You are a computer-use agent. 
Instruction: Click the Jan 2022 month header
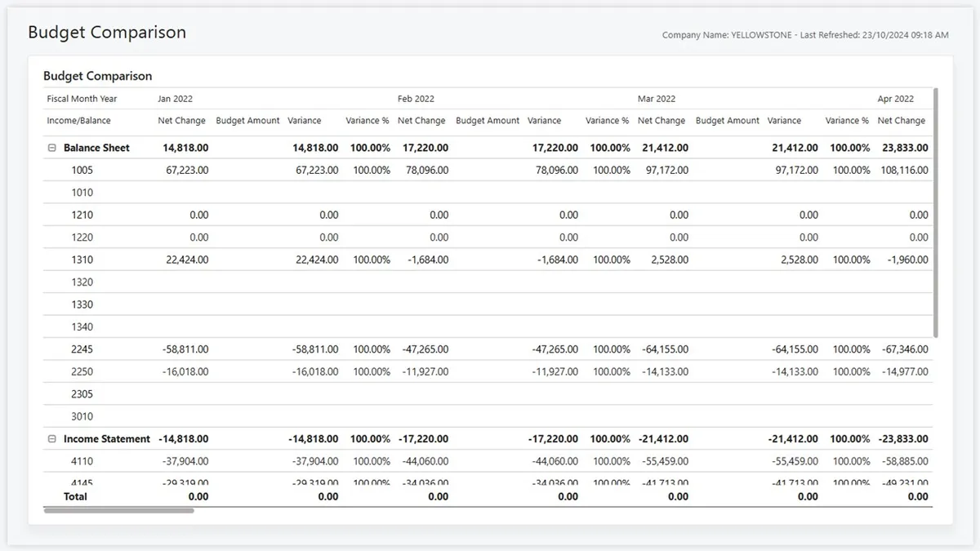point(175,99)
